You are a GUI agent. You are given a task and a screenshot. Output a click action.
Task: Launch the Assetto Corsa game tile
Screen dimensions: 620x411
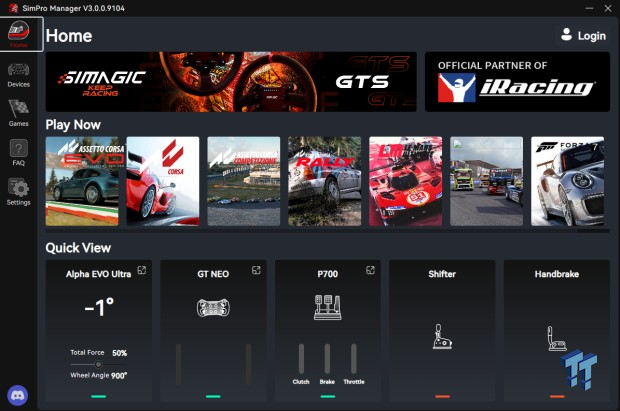[163, 181]
